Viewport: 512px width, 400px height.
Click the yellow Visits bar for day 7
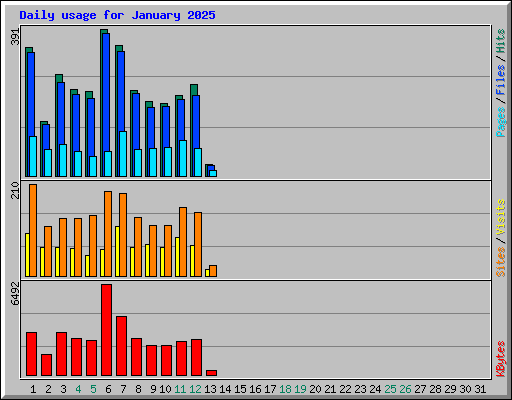117,251
